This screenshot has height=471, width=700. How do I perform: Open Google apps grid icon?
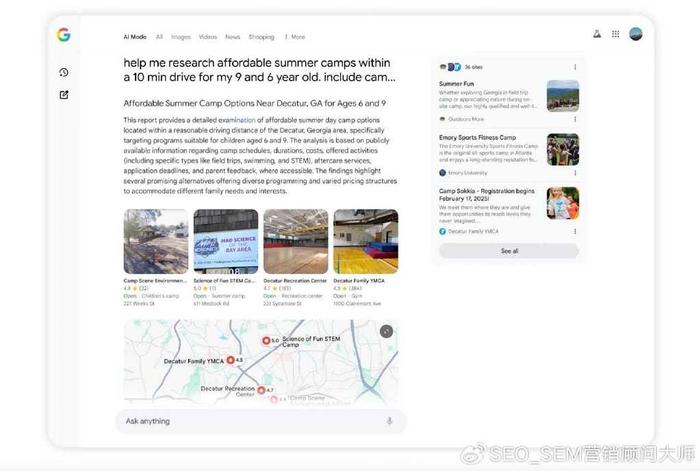[616, 34]
